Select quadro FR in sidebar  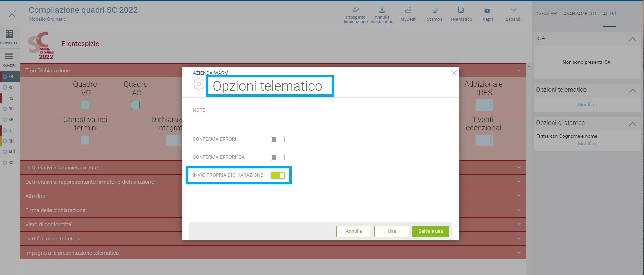click(10, 77)
